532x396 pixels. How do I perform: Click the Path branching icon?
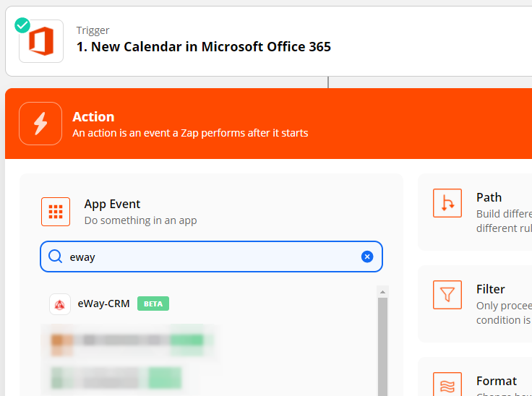[447, 203]
